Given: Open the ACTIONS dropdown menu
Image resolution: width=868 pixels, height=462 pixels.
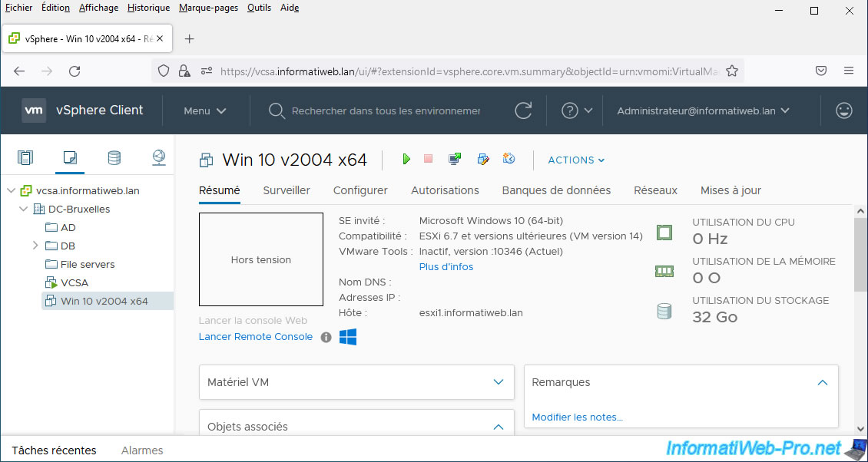Looking at the screenshot, I should pyautogui.click(x=576, y=160).
